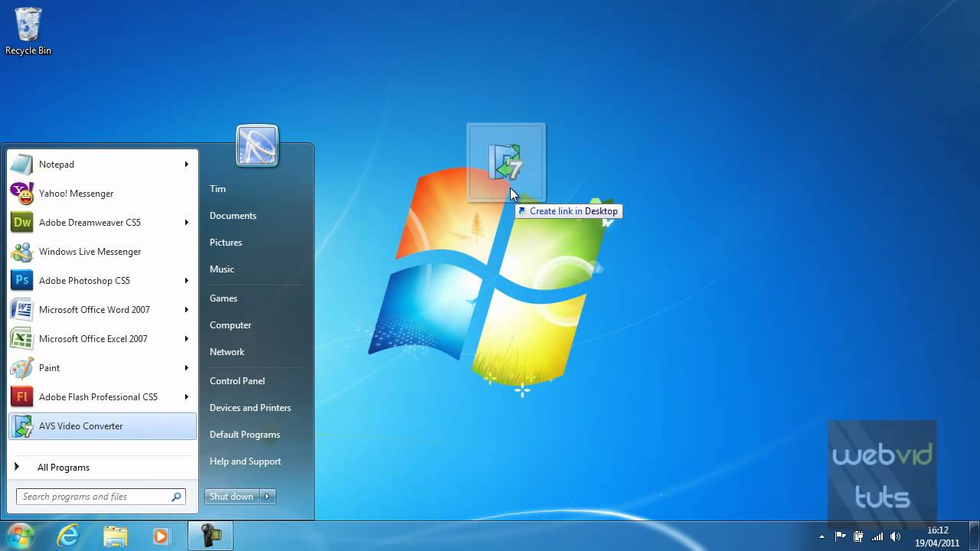Launch Internet Explorer from the taskbar
The width and height of the screenshot is (980, 551).
tap(67, 536)
